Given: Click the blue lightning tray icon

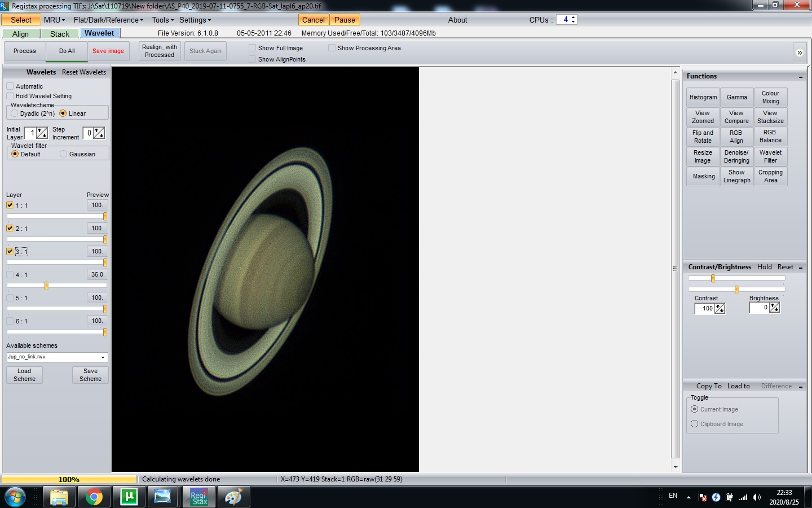Looking at the screenshot, I should pyautogui.click(x=716, y=497).
